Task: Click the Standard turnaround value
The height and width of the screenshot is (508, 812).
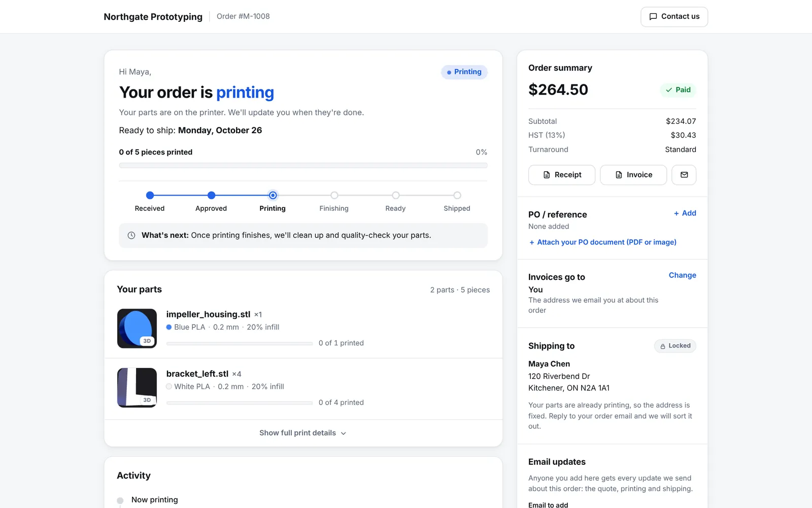Action: (x=681, y=149)
